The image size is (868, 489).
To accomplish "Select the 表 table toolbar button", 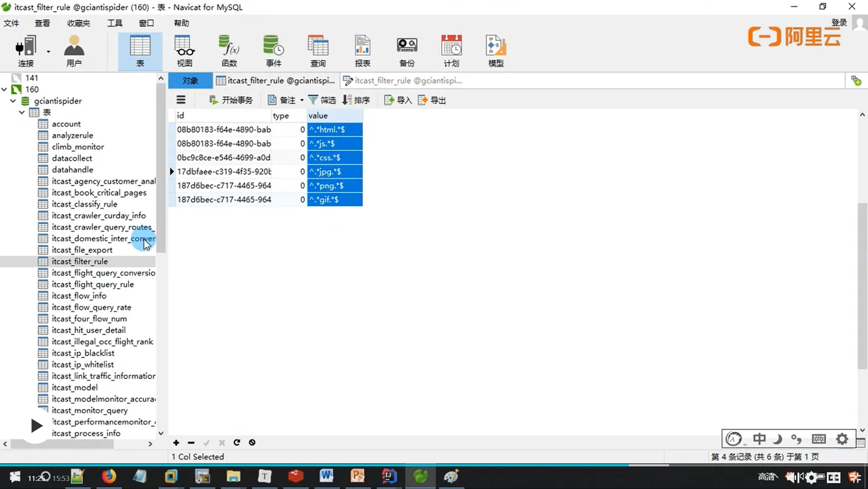I will click(x=140, y=52).
